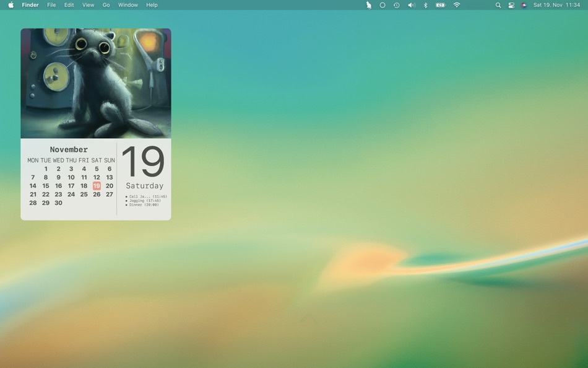Viewport: 588px width, 368px height.
Task: Open the sound volume menu
Action: point(412,5)
